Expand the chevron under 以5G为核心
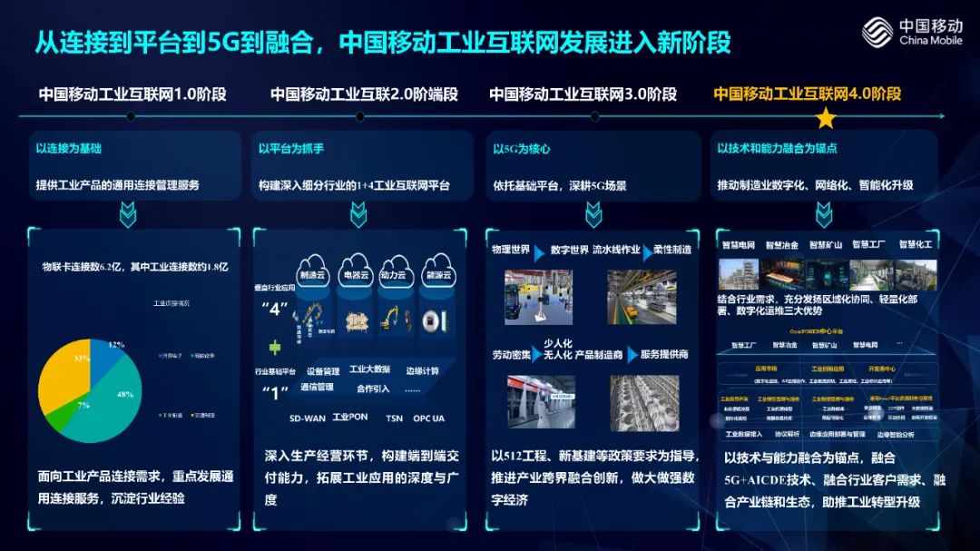This screenshot has height=551, width=980. coord(593,215)
